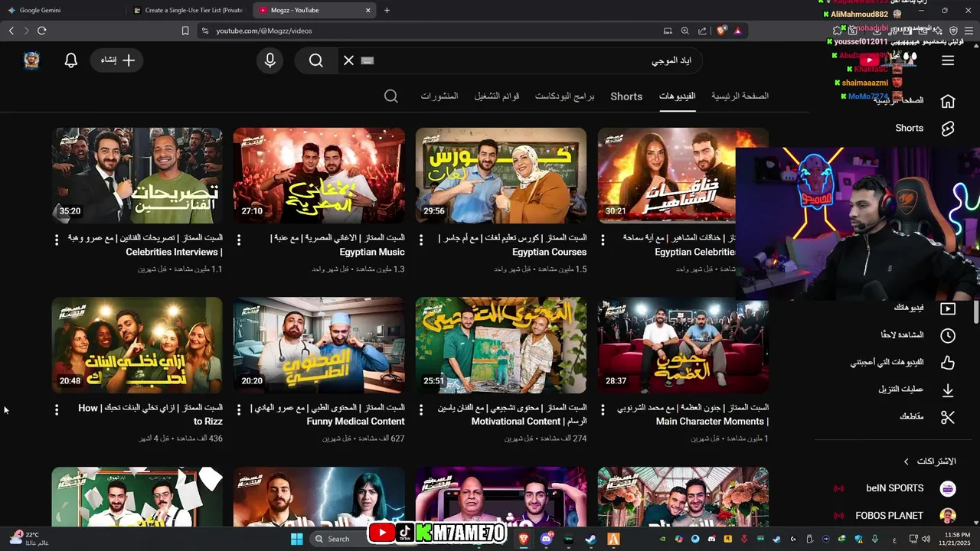This screenshot has width=980, height=551.
Task: Open the new tab plus button
Action: [x=387, y=10]
